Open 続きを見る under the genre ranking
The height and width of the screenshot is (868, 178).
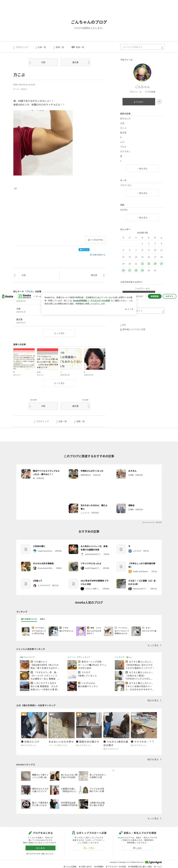coord(154,700)
